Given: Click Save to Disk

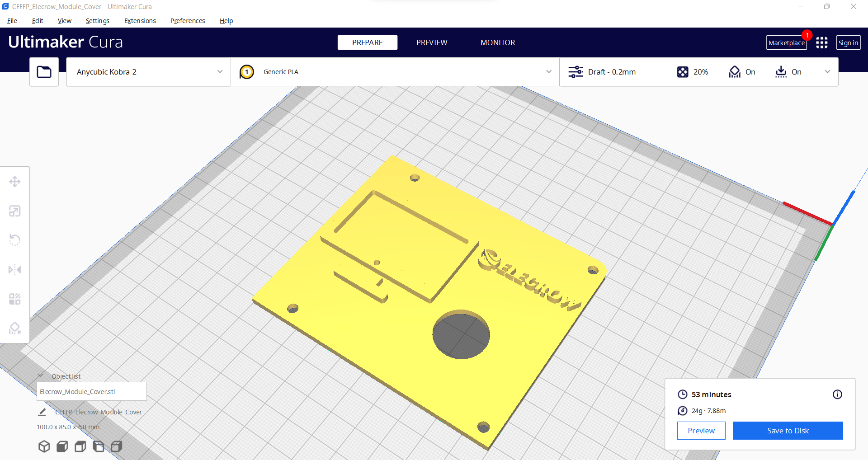Looking at the screenshot, I should pyautogui.click(x=788, y=431).
